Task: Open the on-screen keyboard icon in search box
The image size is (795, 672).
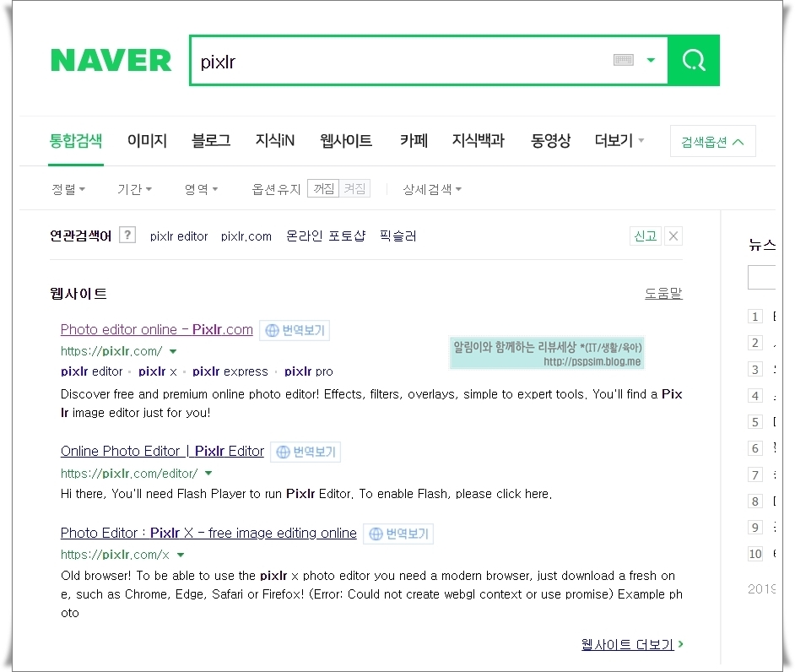Action: click(x=623, y=60)
